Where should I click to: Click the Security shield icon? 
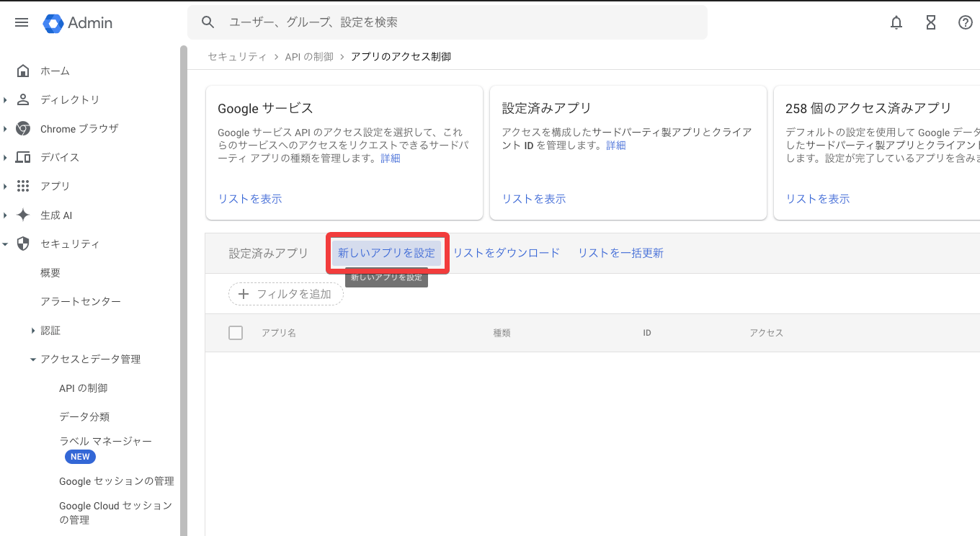coord(23,244)
